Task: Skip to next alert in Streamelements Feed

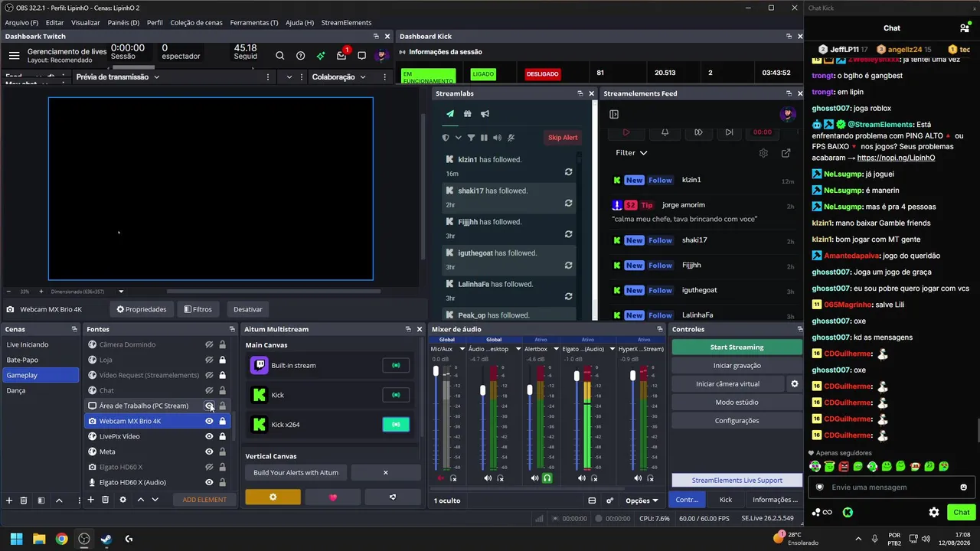Action: click(729, 132)
